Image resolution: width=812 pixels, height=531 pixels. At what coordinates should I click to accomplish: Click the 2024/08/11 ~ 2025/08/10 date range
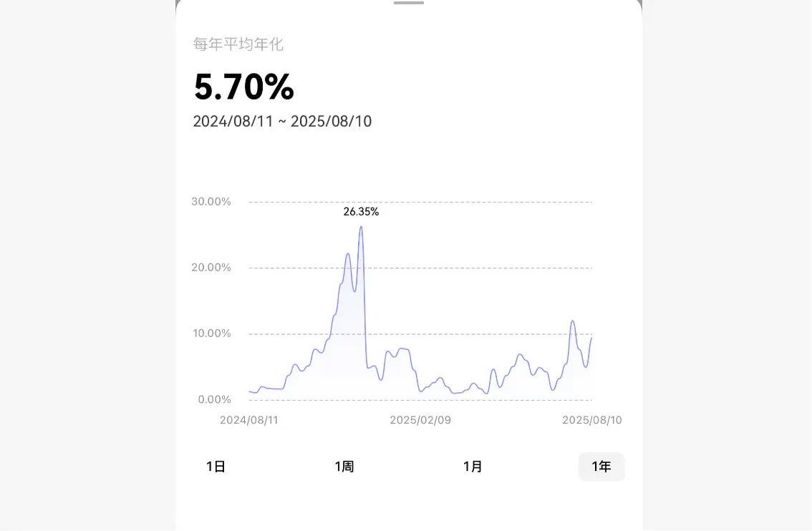coord(282,121)
